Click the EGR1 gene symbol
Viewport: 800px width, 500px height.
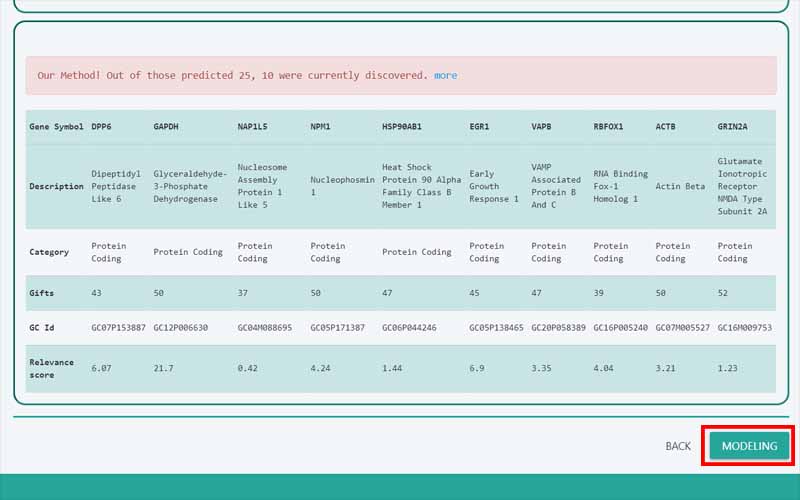(x=479, y=128)
